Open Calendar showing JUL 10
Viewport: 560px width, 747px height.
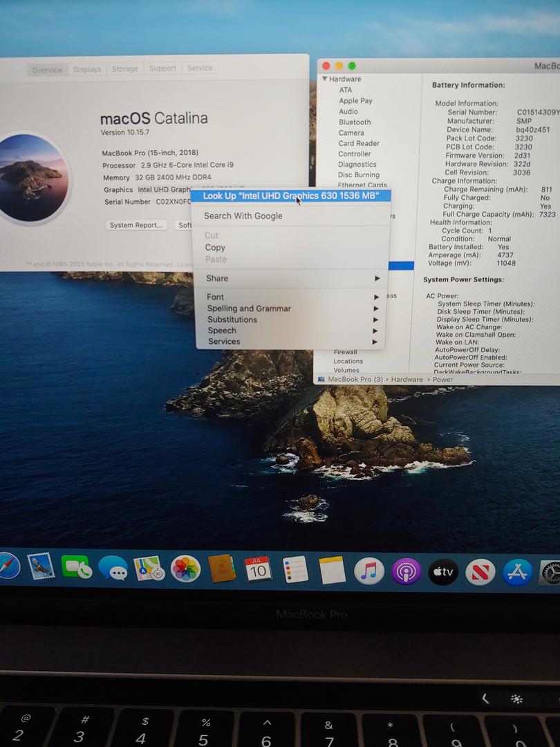click(258, 569)
